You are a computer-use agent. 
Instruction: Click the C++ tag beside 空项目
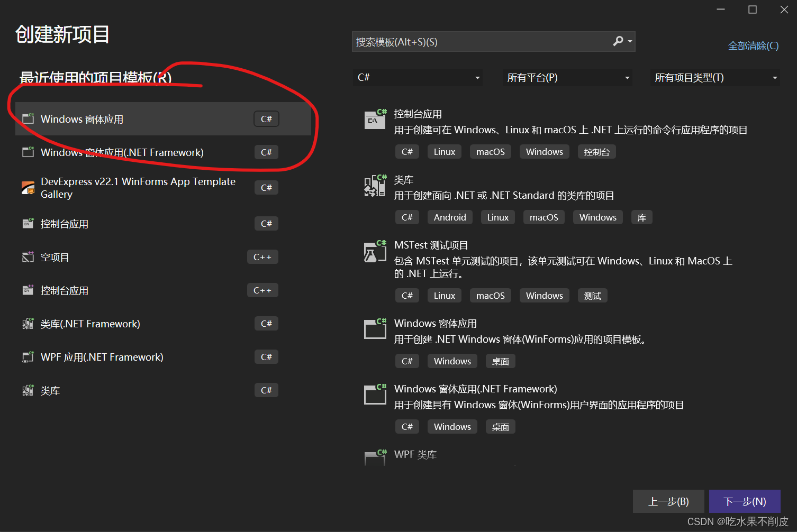click(262, 257)
